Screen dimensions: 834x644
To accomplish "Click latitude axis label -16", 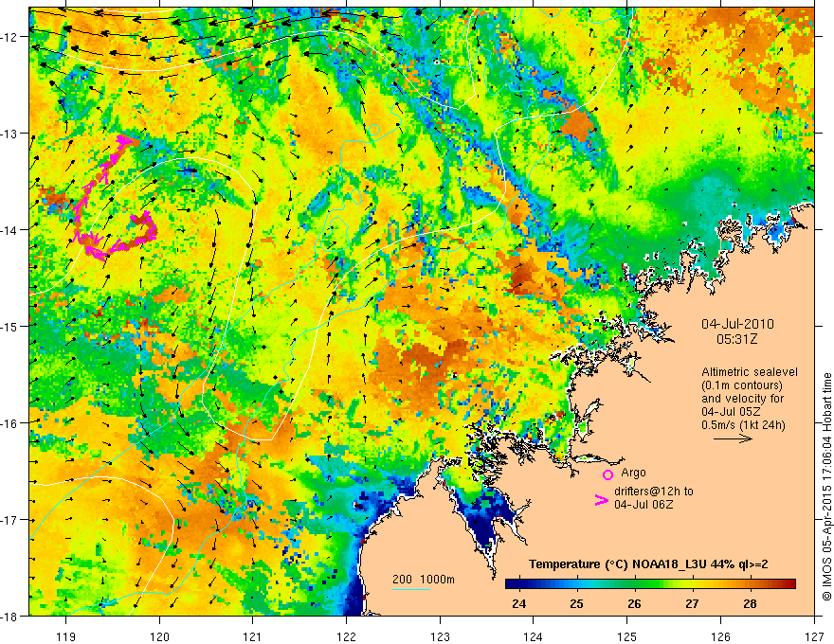I will click(10, 423).
